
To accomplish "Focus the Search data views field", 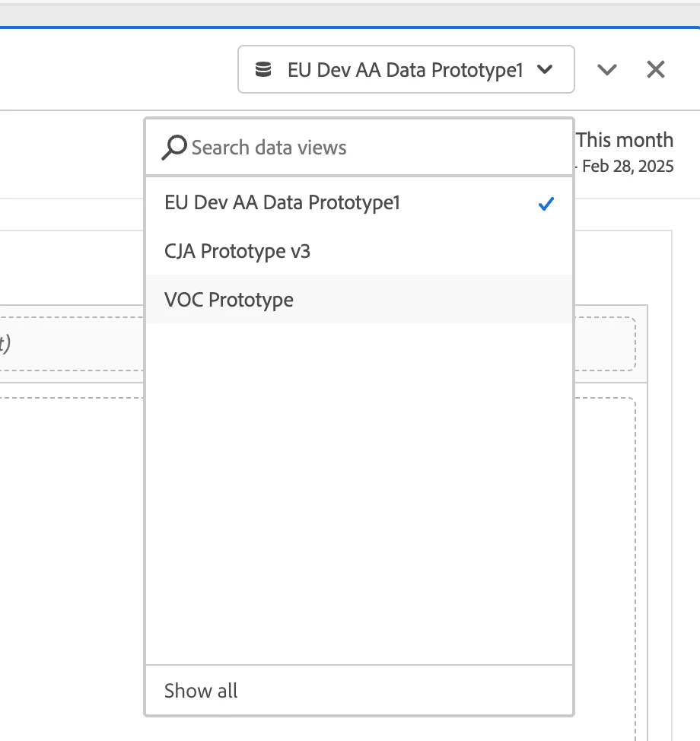I will click(x=365, y=148).
